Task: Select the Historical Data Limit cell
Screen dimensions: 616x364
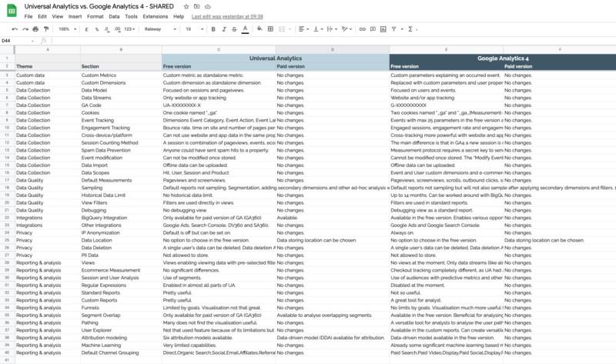Action: (x=121, y=195)
